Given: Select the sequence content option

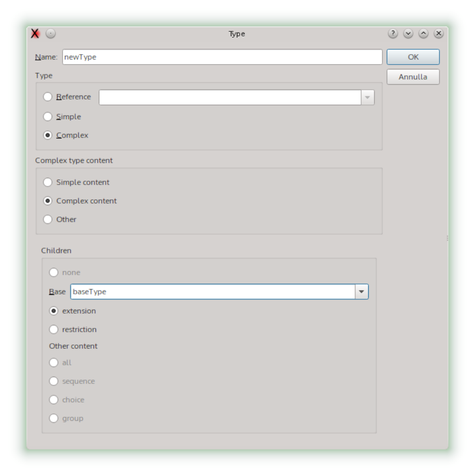Looking at the screenshot, I should coord(54,381).
